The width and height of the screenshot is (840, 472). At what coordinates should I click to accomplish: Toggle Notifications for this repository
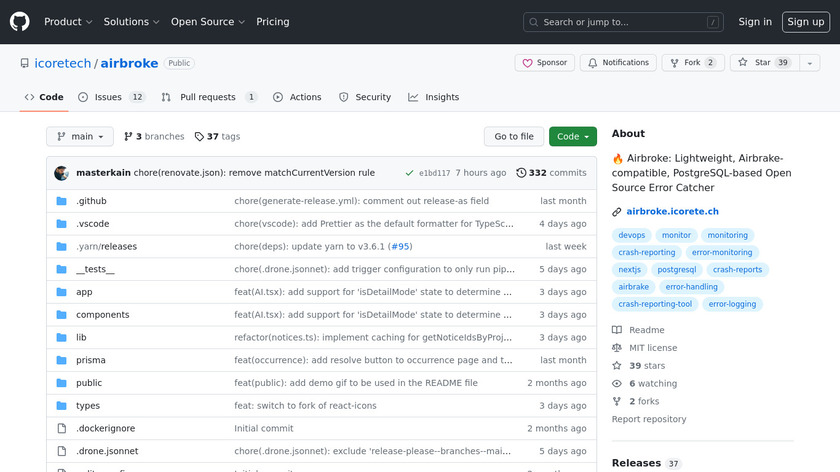(618, 63)
